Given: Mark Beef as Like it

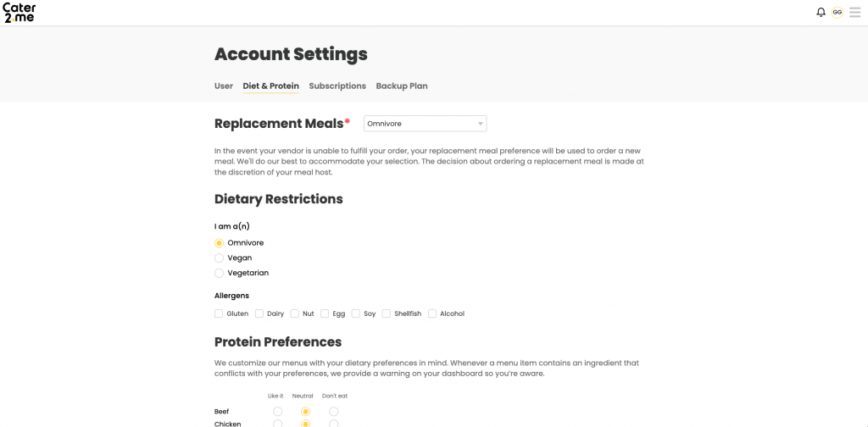Looking at the screenshot, I should click(278, 412).
